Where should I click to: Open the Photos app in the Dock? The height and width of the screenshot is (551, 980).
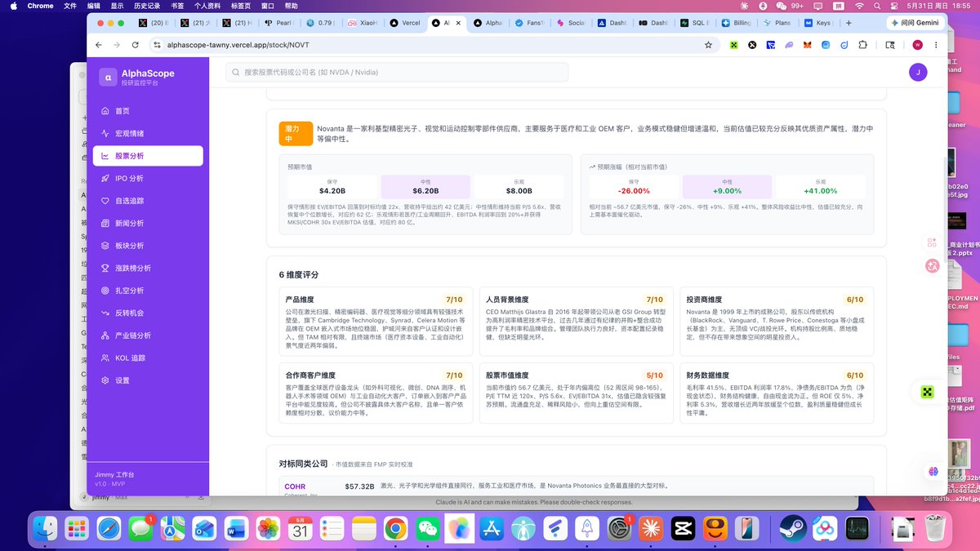[268, 529]
